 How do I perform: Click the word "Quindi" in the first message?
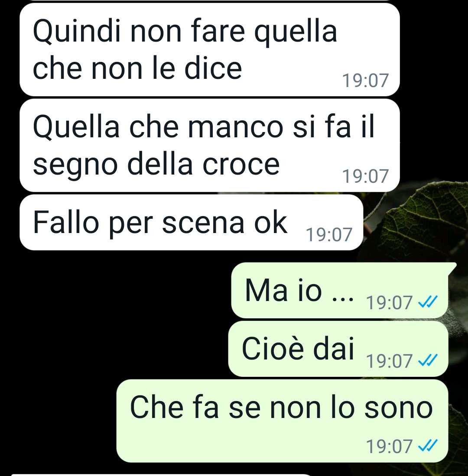coord(77,31)
